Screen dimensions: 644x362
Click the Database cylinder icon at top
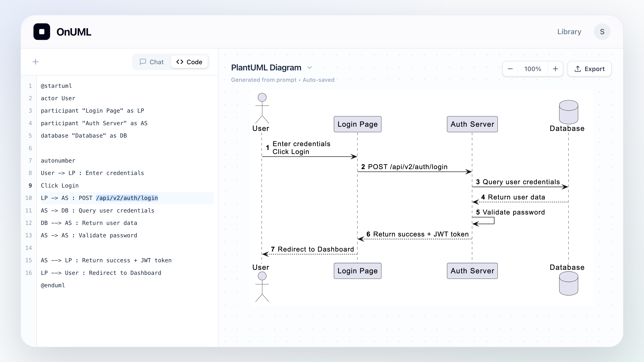569,112
